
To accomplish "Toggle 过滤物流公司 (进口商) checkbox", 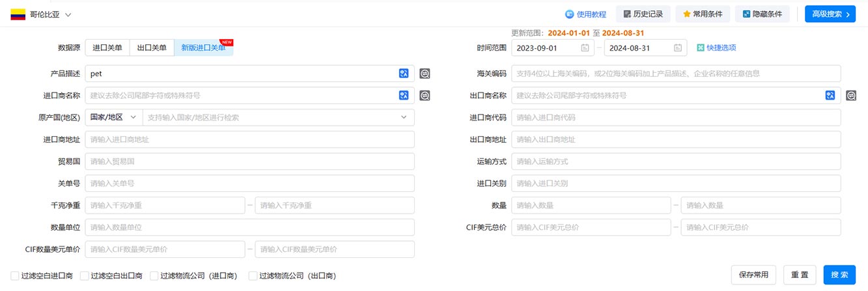I will click(x=154, y=275).
